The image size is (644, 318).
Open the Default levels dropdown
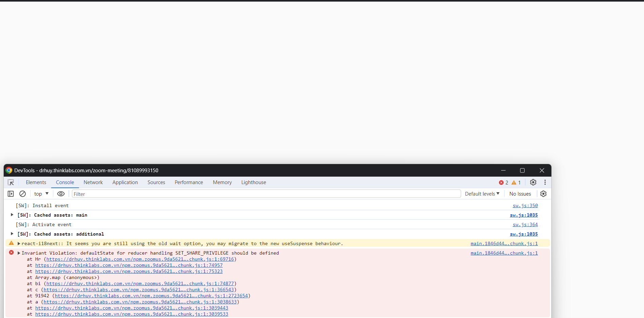pyautogui.click(x=482, y=194)
